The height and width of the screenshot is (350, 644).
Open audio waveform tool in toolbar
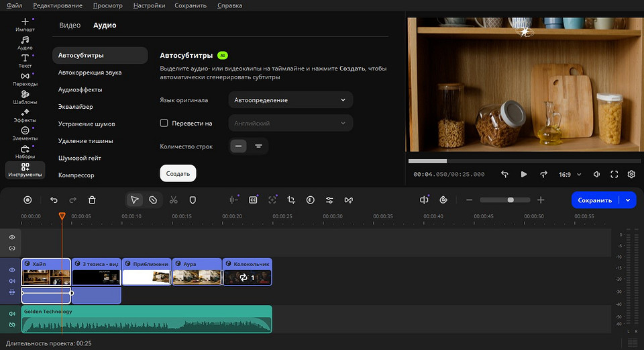click(x=233, y=200)
